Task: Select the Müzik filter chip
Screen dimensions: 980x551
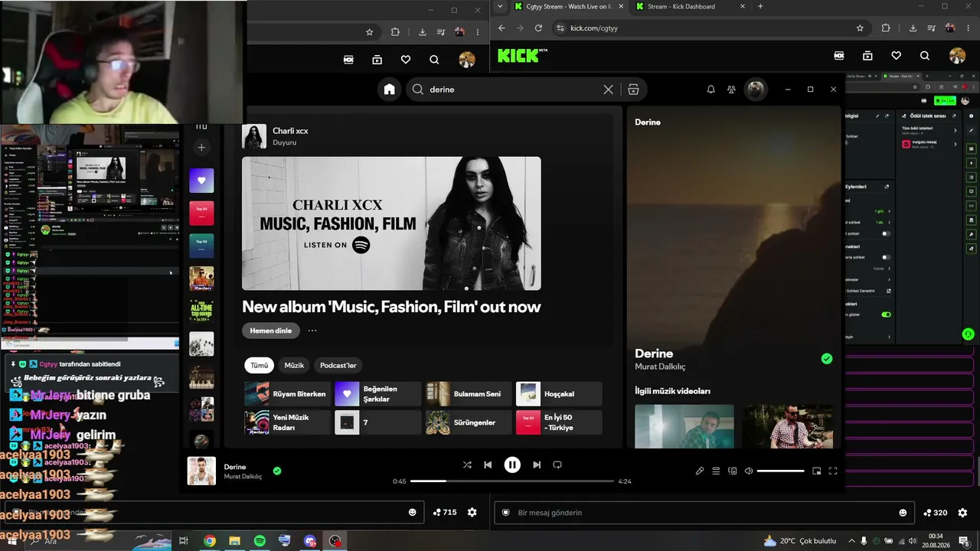Action: point(294,365)
